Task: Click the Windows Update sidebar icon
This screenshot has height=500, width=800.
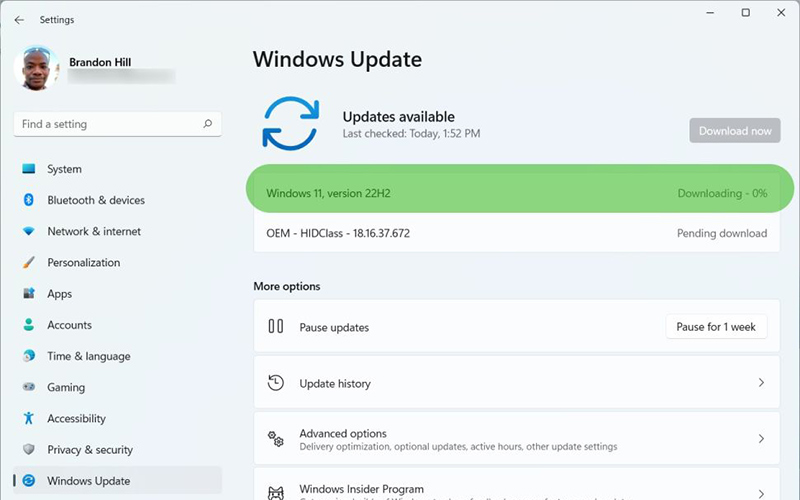Action: [29, 480]
